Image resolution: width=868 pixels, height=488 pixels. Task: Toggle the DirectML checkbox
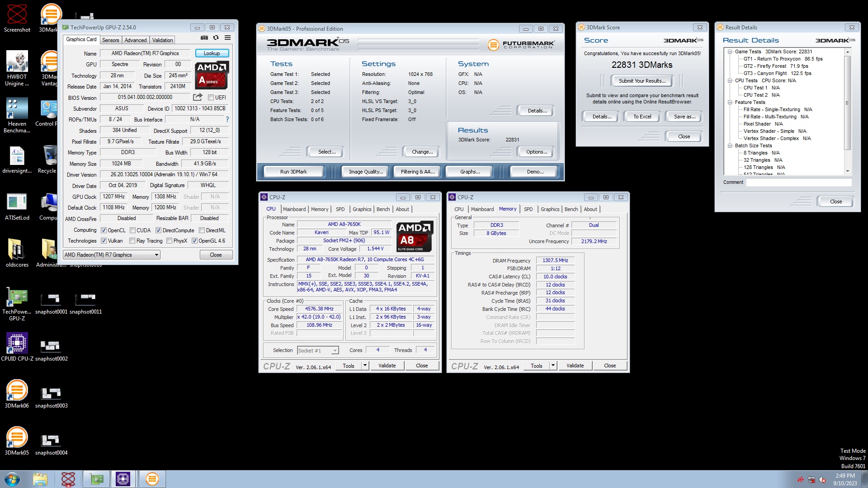[202, 230]
